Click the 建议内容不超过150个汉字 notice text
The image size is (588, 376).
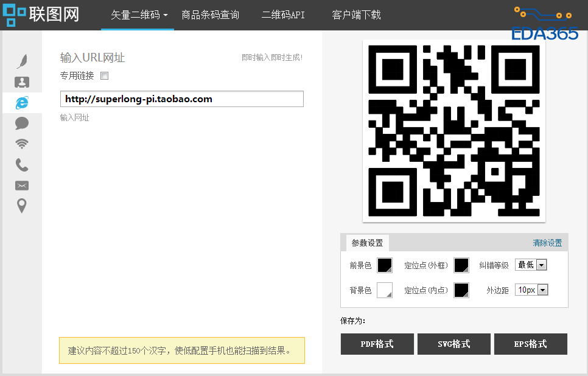[x=179, y=350]
